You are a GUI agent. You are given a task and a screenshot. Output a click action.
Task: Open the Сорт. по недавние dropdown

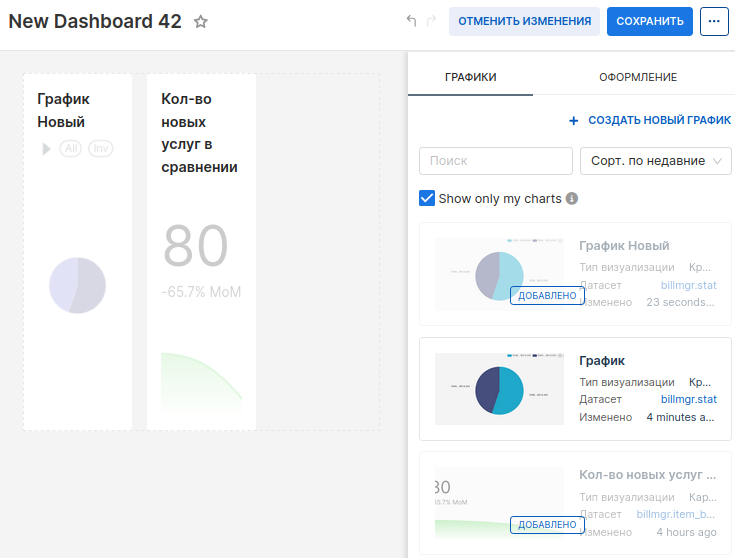coord(655,161)
